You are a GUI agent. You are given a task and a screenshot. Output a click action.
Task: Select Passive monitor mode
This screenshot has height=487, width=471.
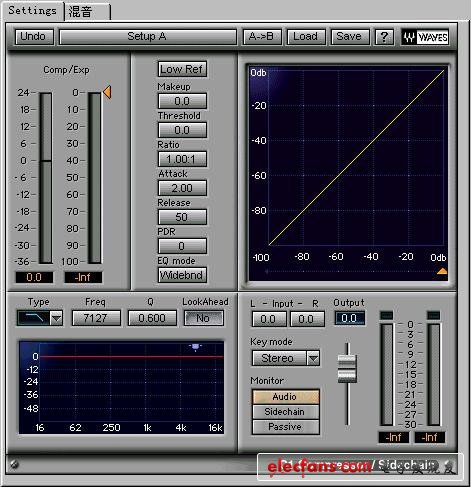point(286,427)
